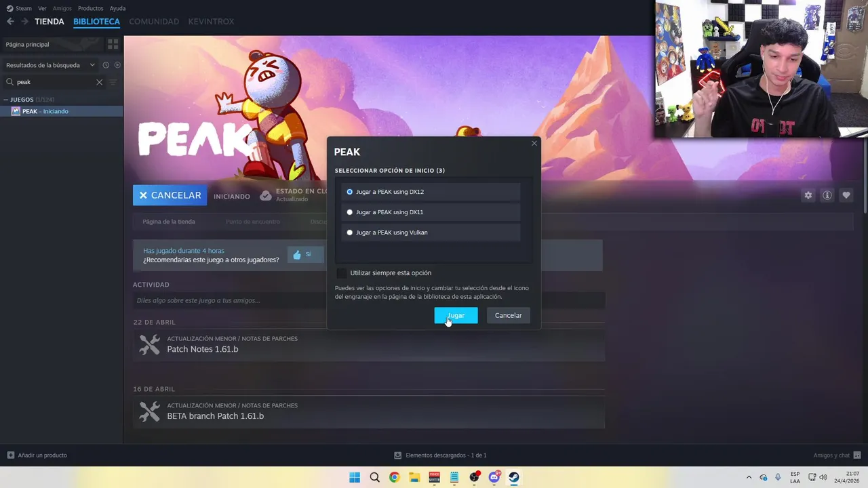Enable 'Utilizar siempre esta opción' checkbox
Image resolution: width=868 pixels, height=488 pixels.
point(341,273)
